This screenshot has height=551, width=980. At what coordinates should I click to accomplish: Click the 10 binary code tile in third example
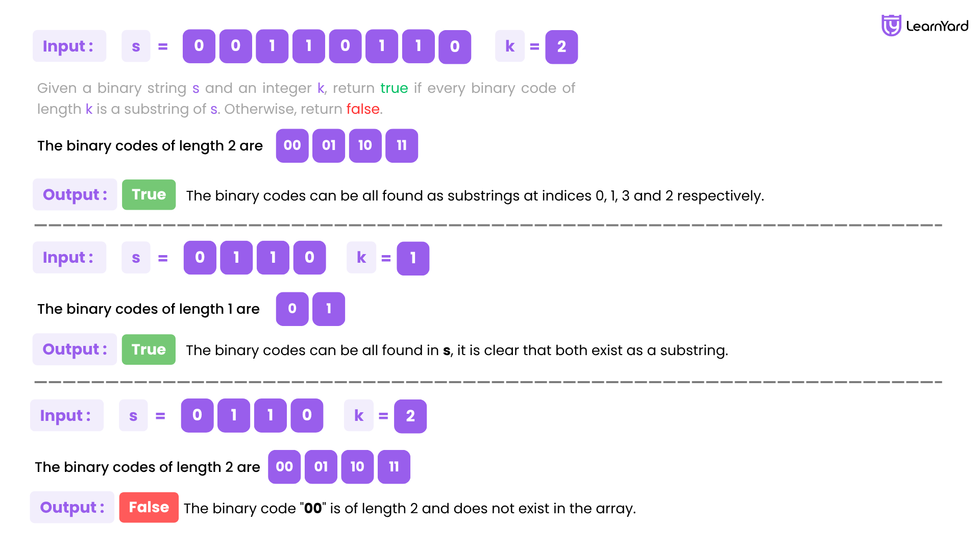[x=357, y=467]
